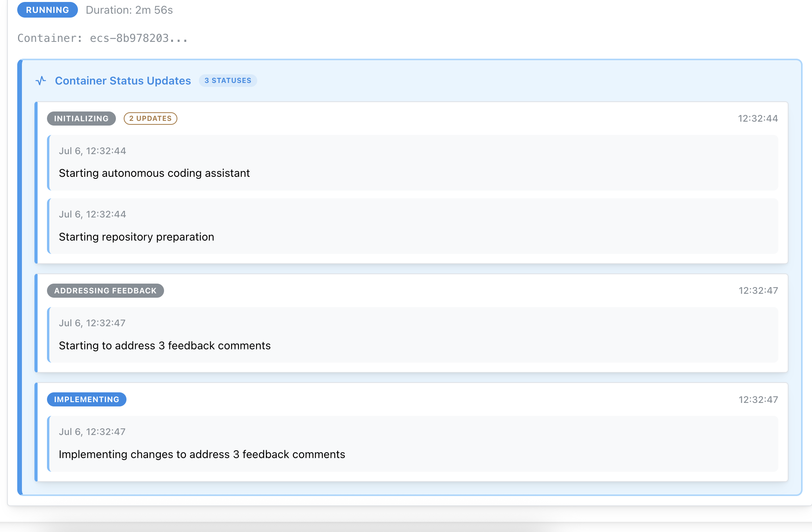
Task: Click the IMPLEMENTING status badge
Action: point(87,399)
